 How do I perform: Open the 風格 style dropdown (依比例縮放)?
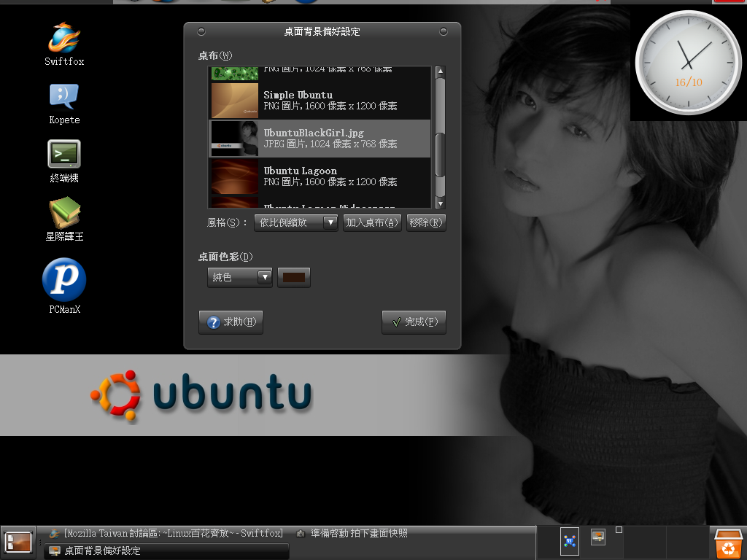296,223
